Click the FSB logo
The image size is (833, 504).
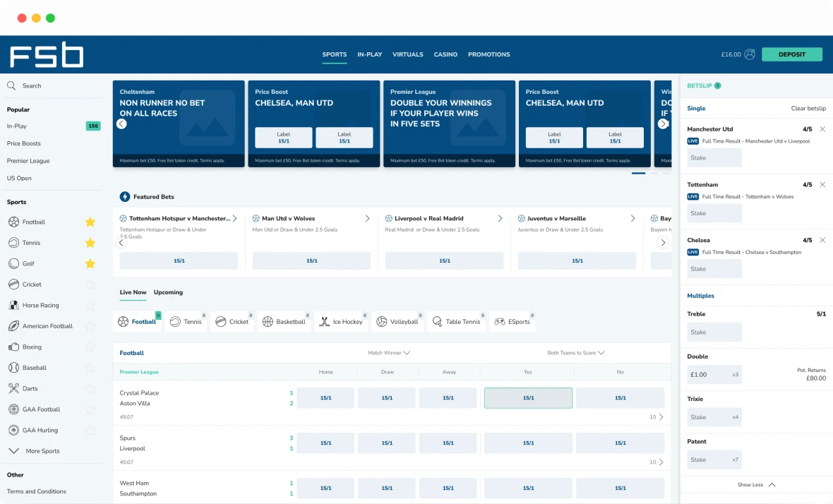tap(47, 54)
